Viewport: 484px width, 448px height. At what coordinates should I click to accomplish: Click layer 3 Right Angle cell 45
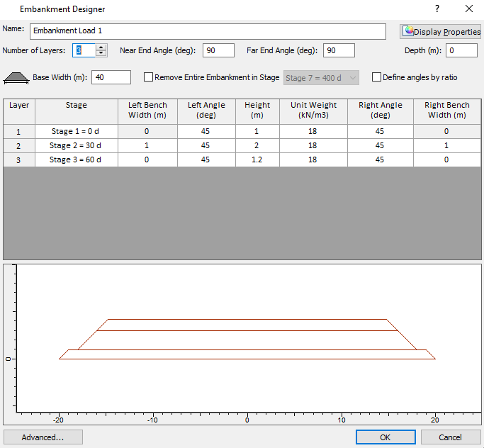pyautogui.click(x=381, y=159)
